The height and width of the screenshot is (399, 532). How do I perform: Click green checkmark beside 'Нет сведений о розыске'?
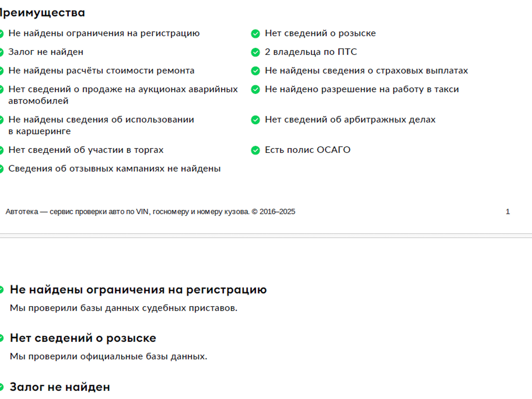tap(255, 34)
